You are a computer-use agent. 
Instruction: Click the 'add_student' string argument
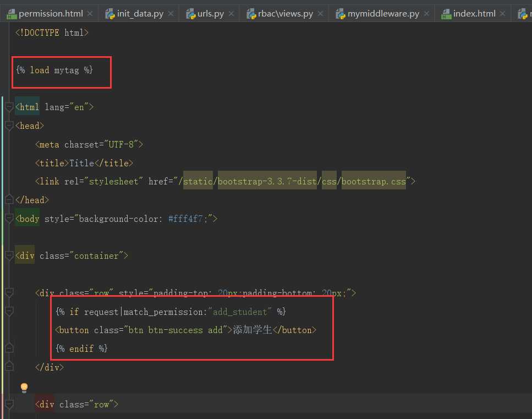240,312
